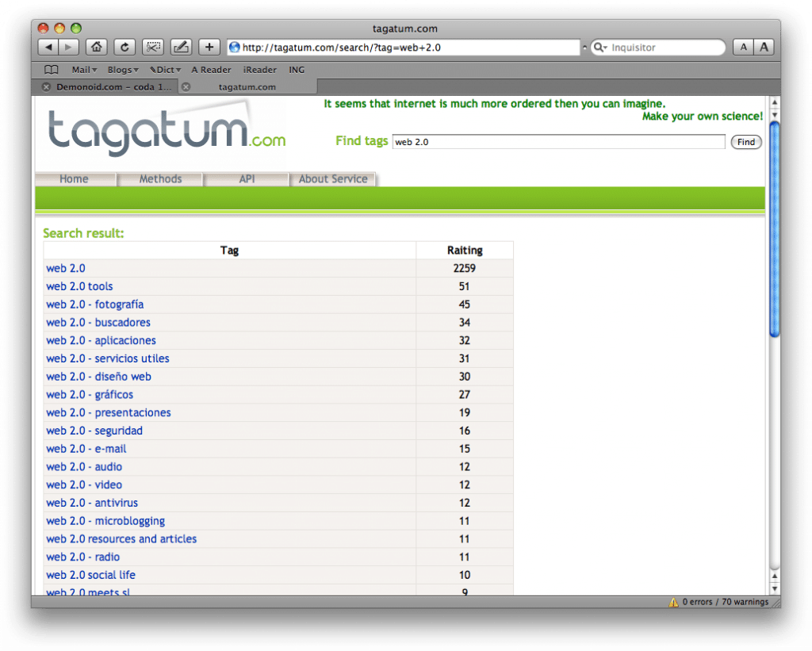
Task: Open 'web 2.0 - video' link
Action: point(84,484)
